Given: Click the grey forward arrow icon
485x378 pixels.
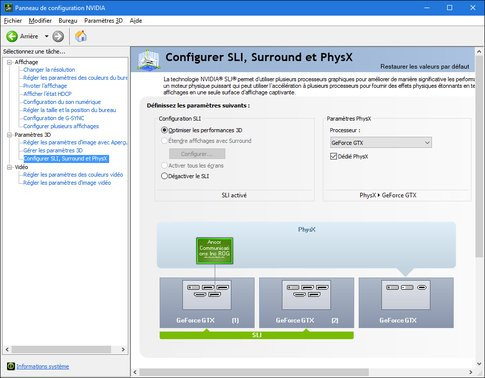Looking at the screenshot, I should (58, 36).
